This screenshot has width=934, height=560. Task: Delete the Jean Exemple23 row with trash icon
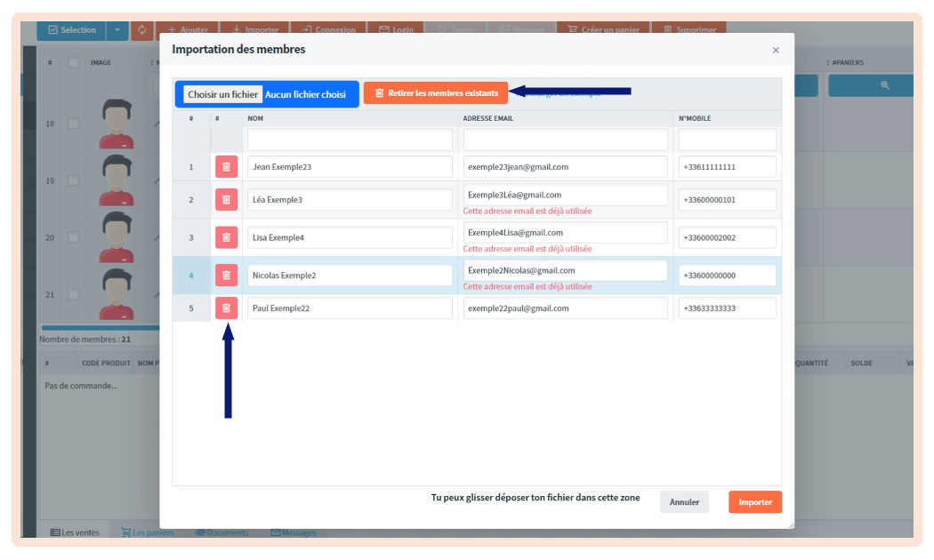pos(226,167)
